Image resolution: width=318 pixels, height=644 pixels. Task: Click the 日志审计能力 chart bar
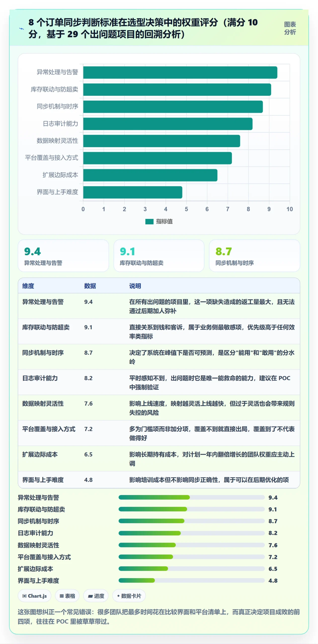[168, 124]
